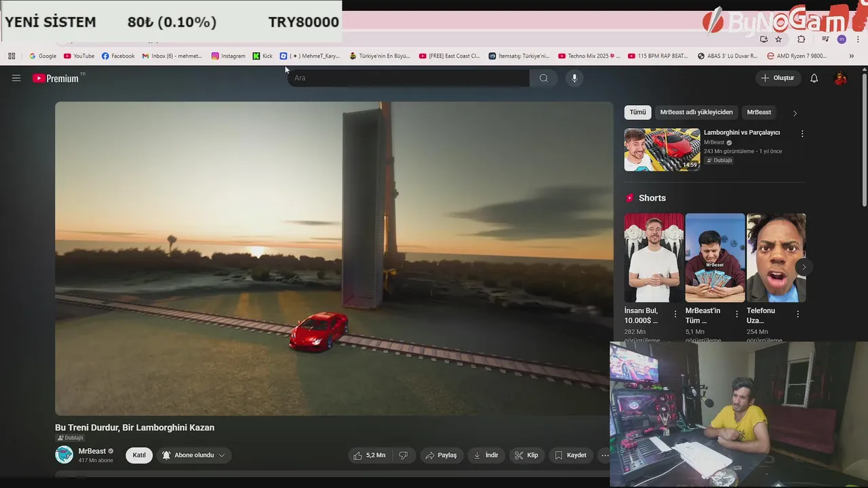Open 115 BPM RAP BEAT bookmark
868x488 pixels.
pos(658,56)
